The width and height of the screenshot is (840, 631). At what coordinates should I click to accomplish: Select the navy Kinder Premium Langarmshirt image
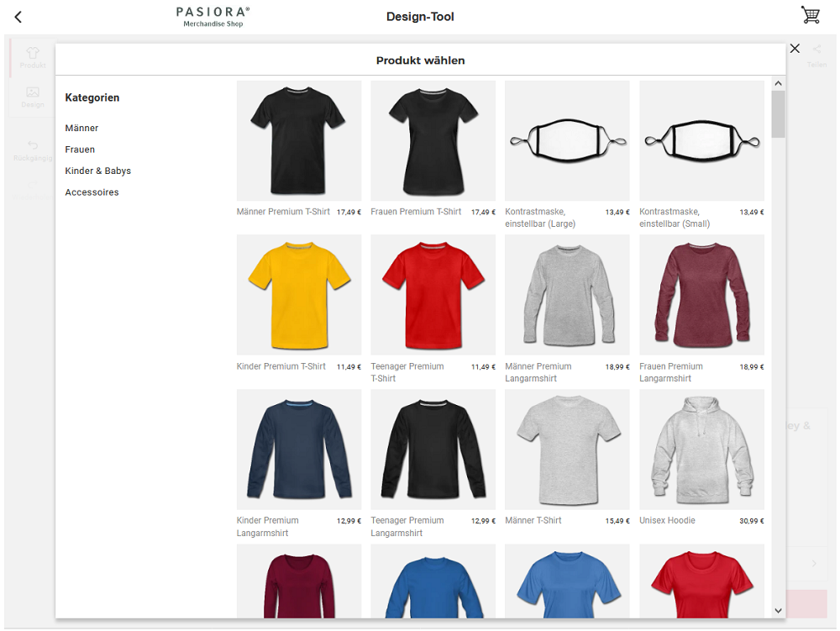[x=299, y=450]
